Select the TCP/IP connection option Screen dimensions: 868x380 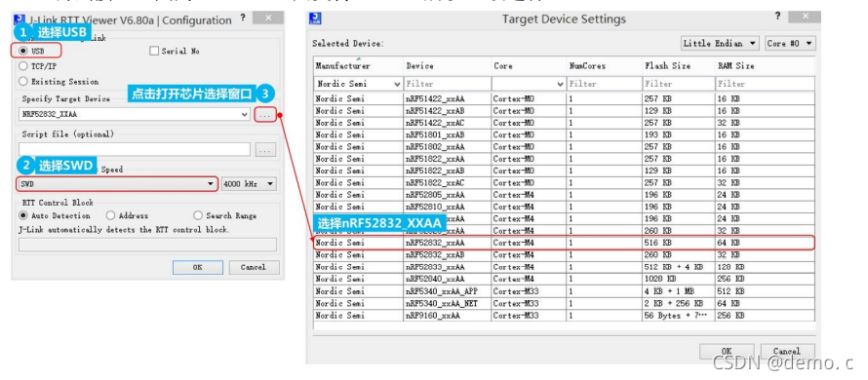point(23,66)
